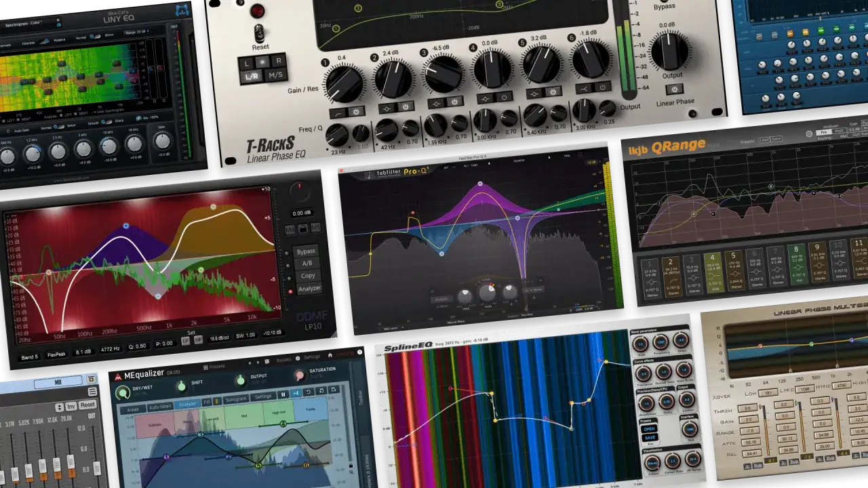The width and height of the screenshot is (868, 488).
Task: Click the A/B button in DDMF LP10
Action: [x=307, y=263]
